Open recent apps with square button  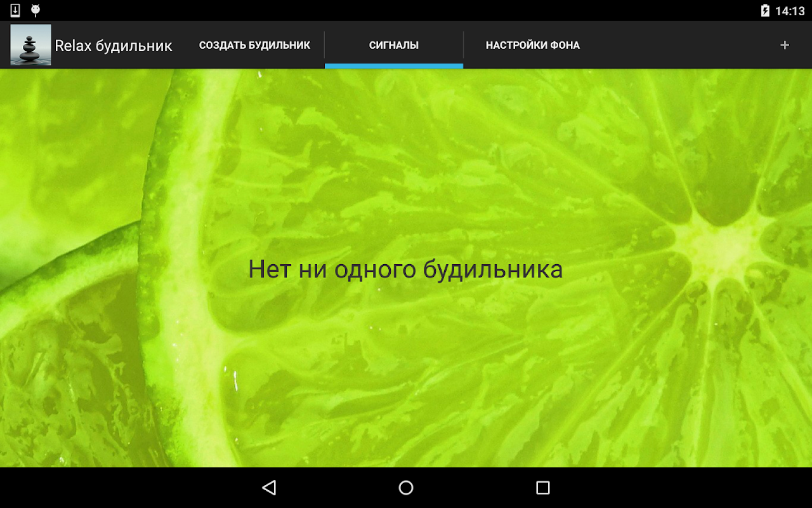coord(543,488)
